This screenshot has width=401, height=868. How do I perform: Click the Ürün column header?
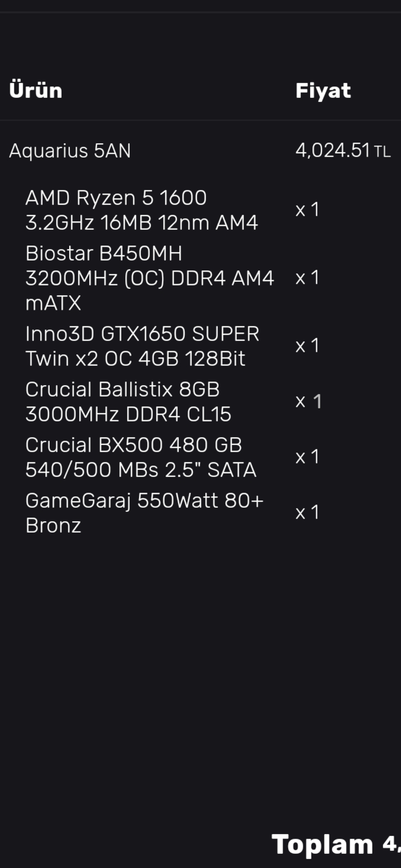[36, 90]
